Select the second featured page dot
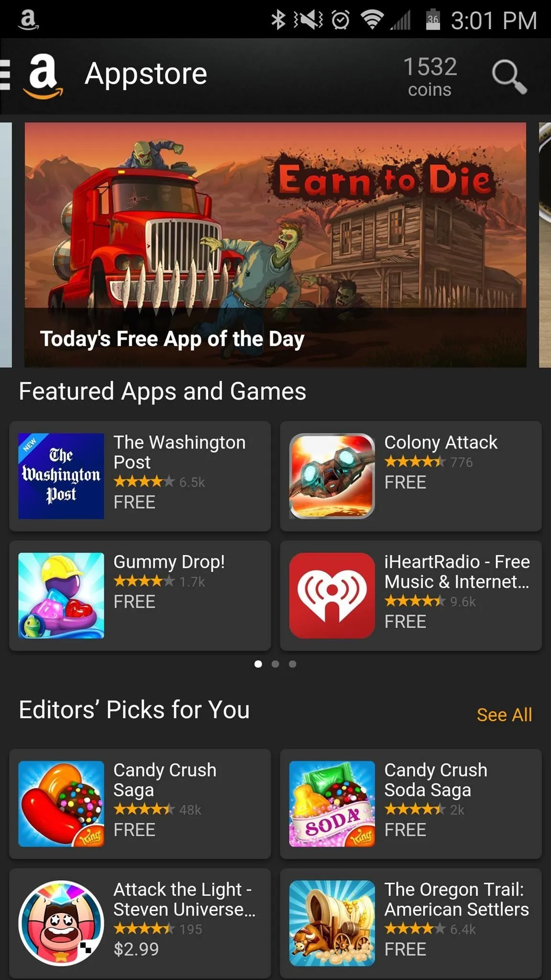The height and width of the screenshot is (980, 551). (275, 664)
